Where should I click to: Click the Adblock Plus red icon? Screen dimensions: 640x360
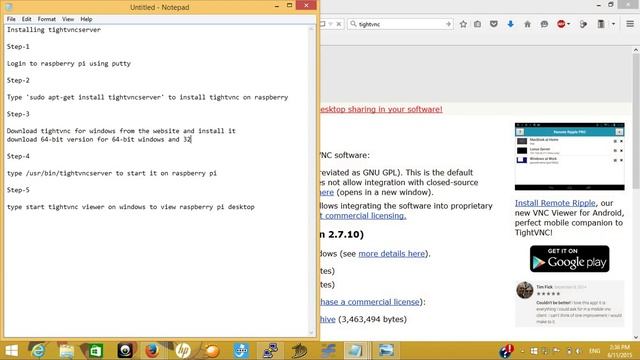pos(561,24)
